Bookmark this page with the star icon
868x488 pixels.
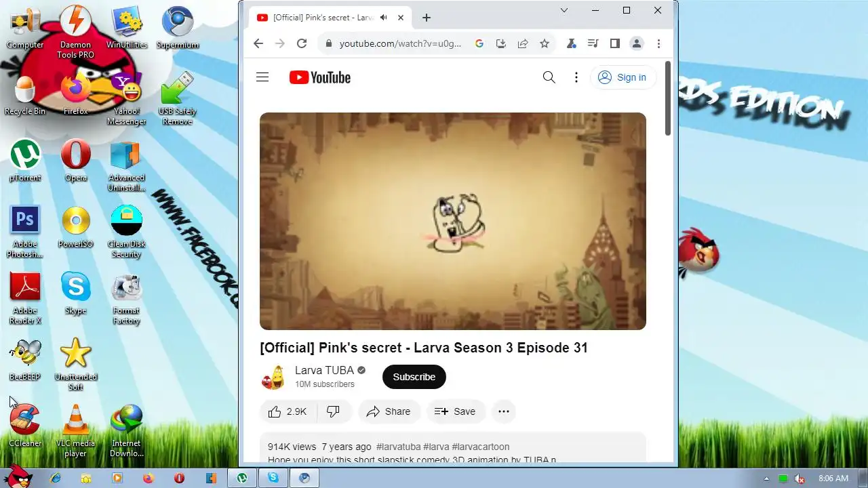(x=545, y=43)
